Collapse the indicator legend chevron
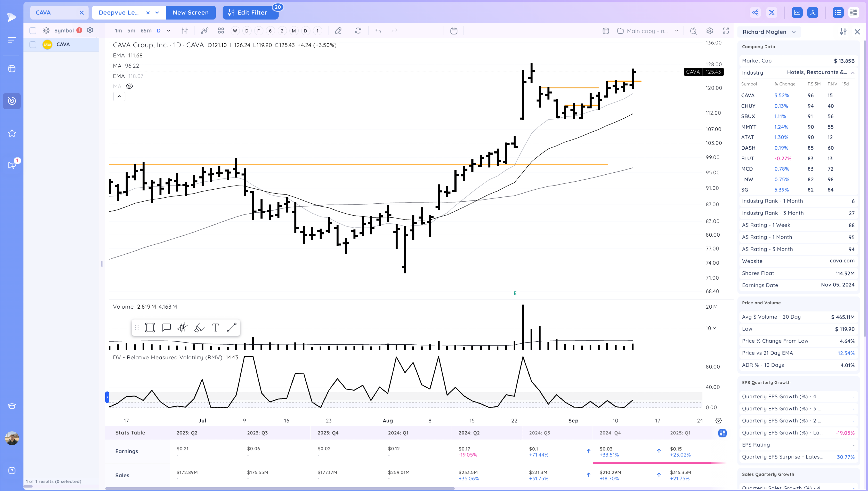 [119, 97]
